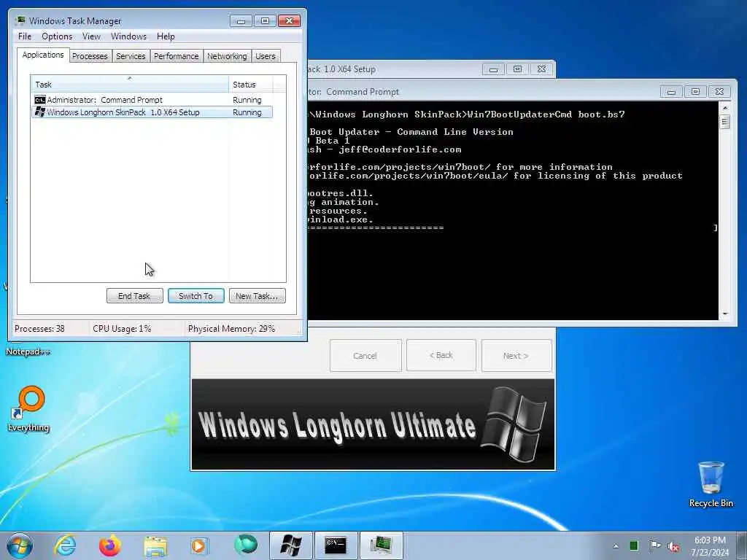Image resolution: width=747 pixels, height=560 pixels.
Task: Open the Help menu in Task Manager
Action: pyautogui.click(x=166, y=36)
